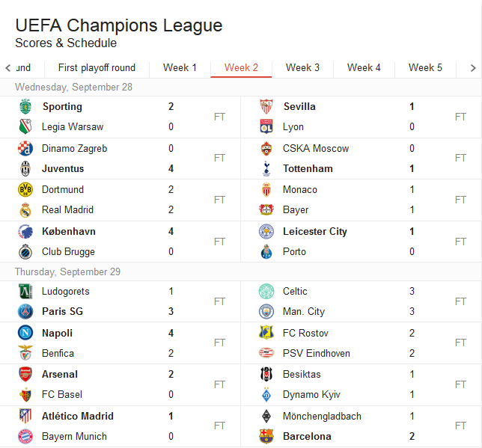Click the Celtic crest icon
Screen dimensions: 482x448
(x=266, y=292)
